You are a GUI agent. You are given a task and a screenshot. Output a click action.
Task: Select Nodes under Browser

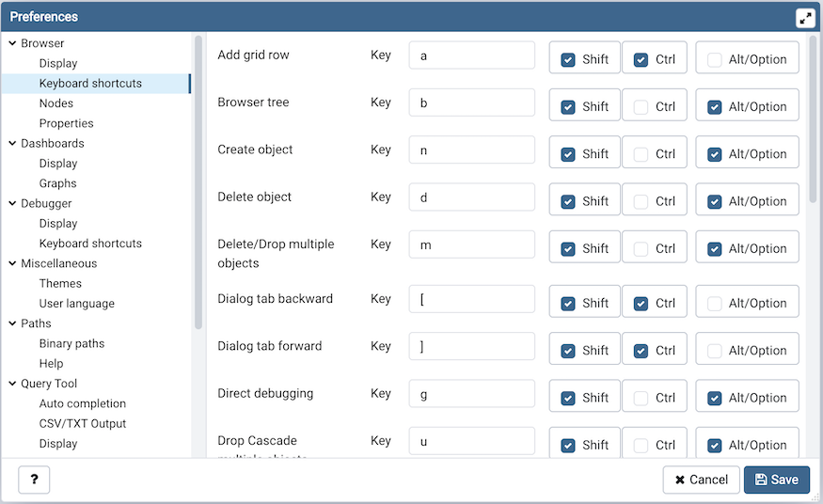point(56,103)
